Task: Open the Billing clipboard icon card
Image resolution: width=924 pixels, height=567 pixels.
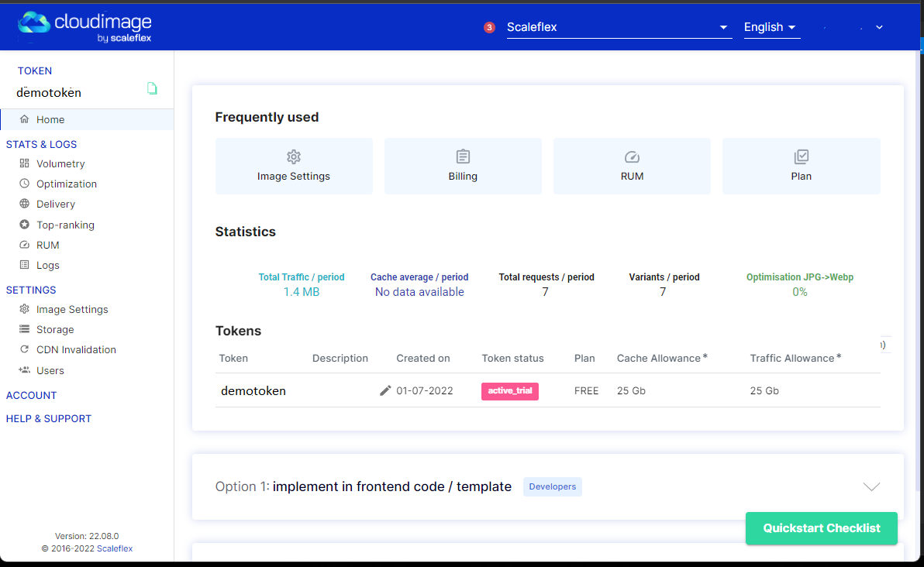Action: (463, 166)
